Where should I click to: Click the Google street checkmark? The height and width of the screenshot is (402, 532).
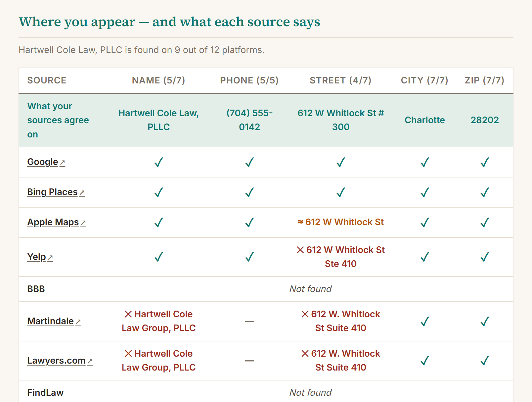point(341,162)
